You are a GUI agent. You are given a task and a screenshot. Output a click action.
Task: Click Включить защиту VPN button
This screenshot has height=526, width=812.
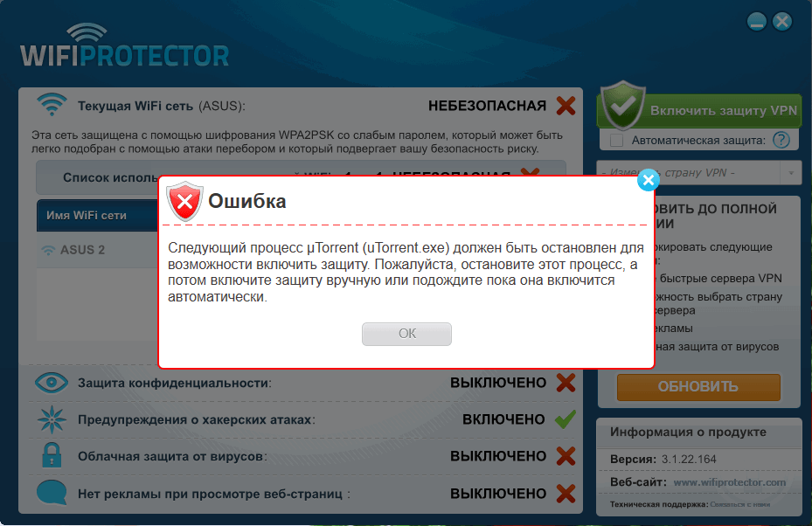point(699,111)
